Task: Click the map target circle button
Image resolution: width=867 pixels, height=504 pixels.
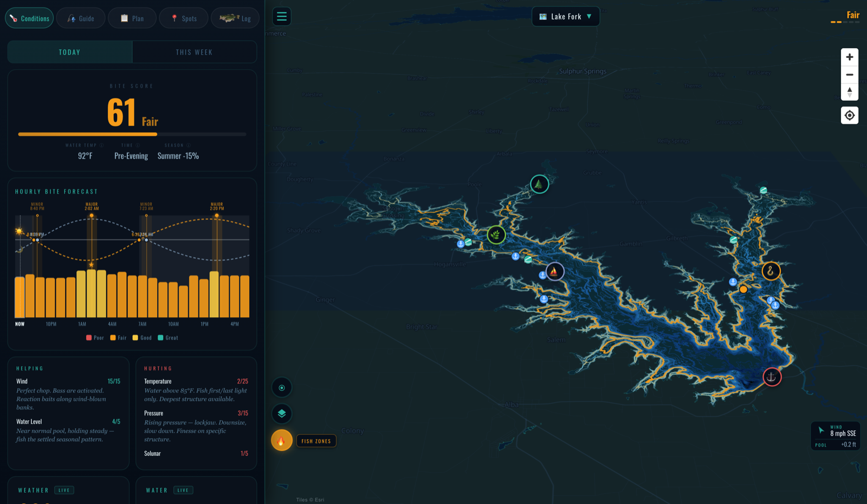Action: [282, 388]
